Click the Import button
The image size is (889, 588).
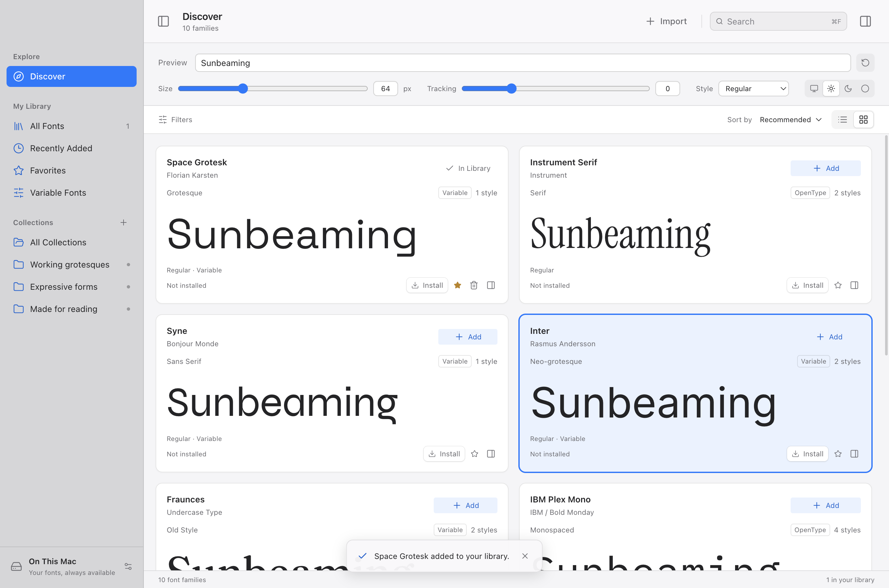click(666, 21)
